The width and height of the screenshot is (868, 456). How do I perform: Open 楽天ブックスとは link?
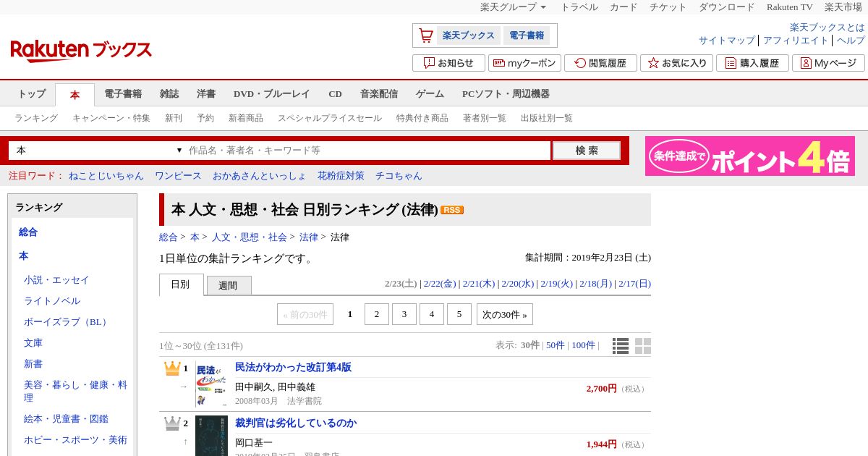point(827,28)
